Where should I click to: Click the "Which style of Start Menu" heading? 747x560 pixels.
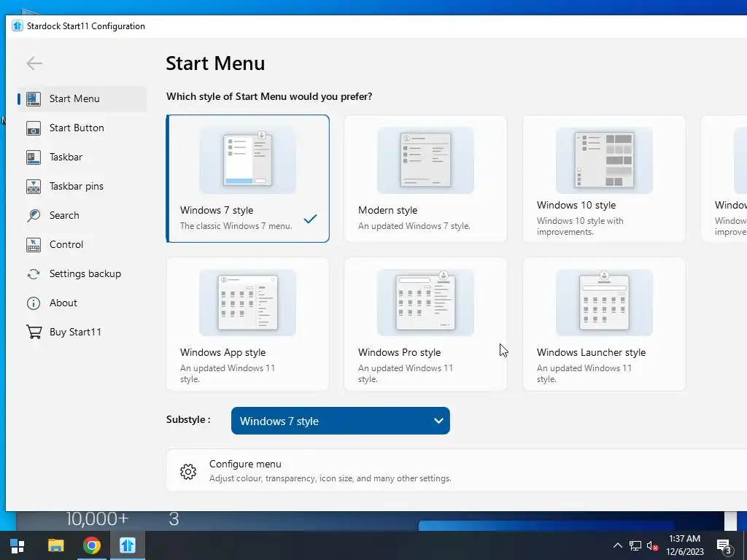click(269, 97)
